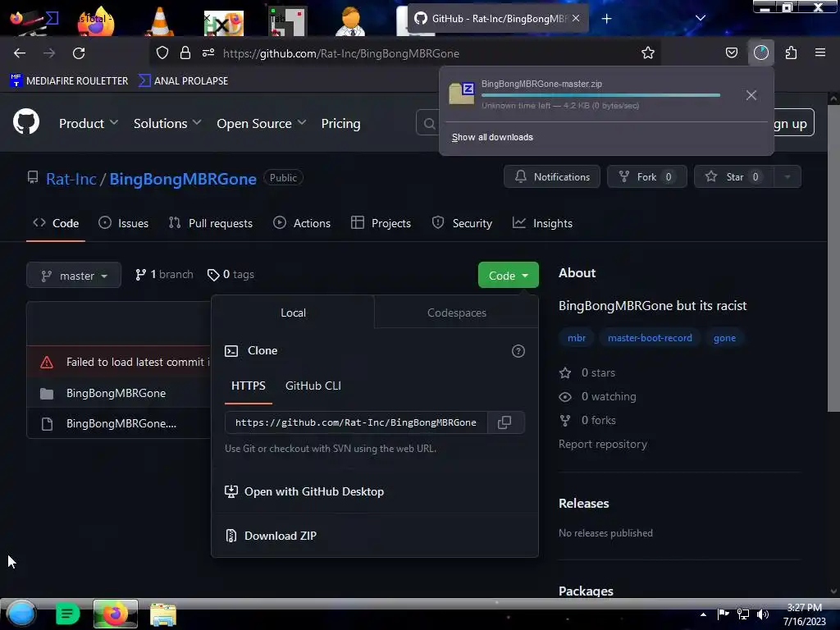Go back with the browser back arrow

point(20,53)
